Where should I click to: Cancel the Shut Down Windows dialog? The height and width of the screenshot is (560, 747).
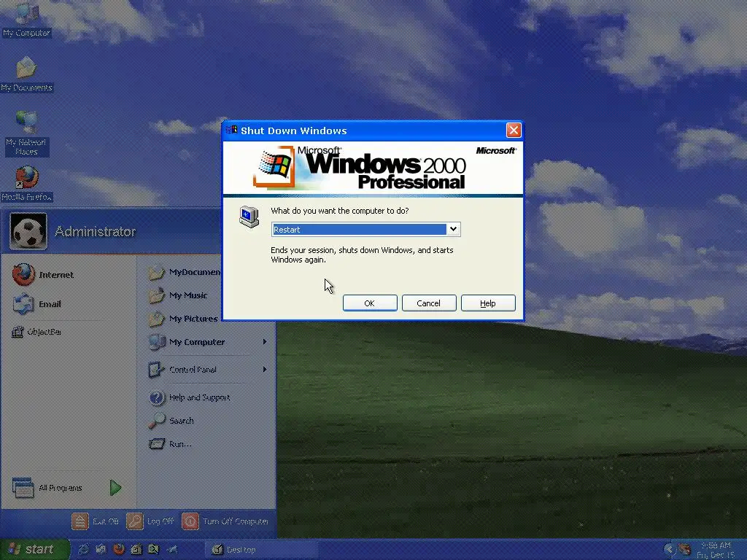pyautogui.click(x=429, y=303)
